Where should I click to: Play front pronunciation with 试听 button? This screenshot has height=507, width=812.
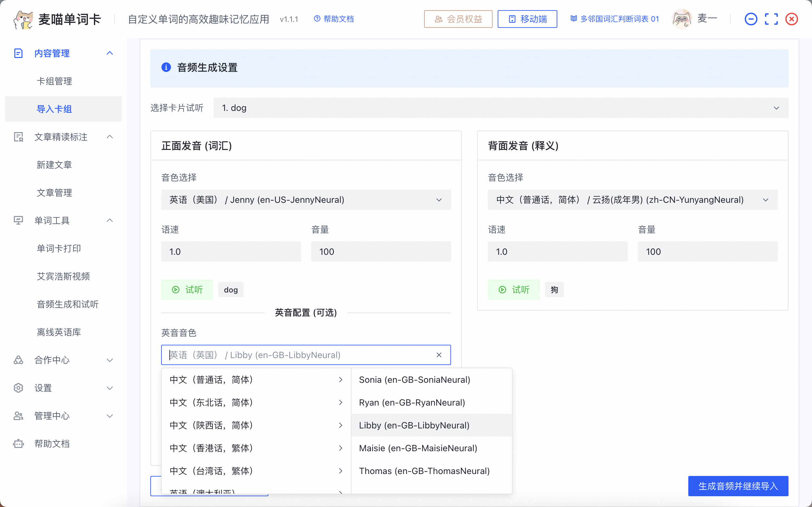[187, 289]
